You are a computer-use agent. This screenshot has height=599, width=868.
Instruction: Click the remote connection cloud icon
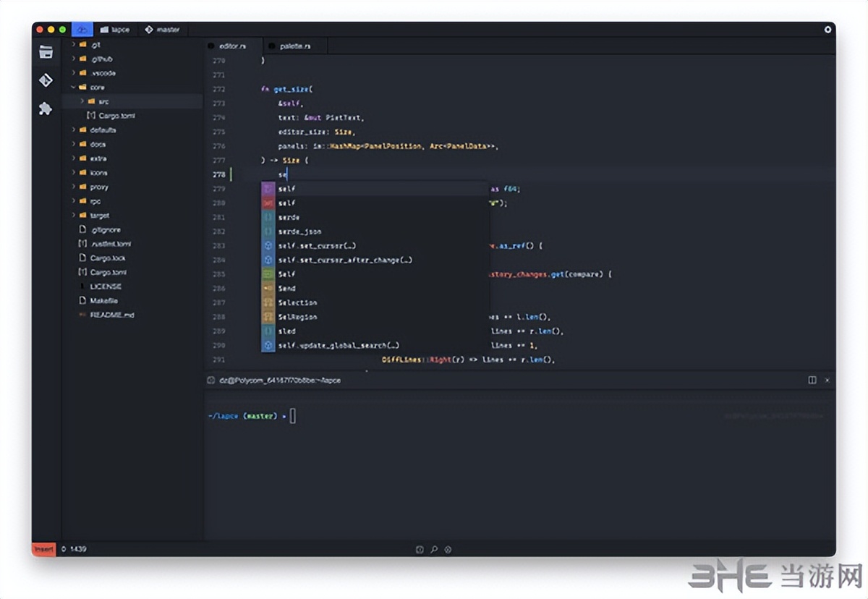click(x=82, y=30)
